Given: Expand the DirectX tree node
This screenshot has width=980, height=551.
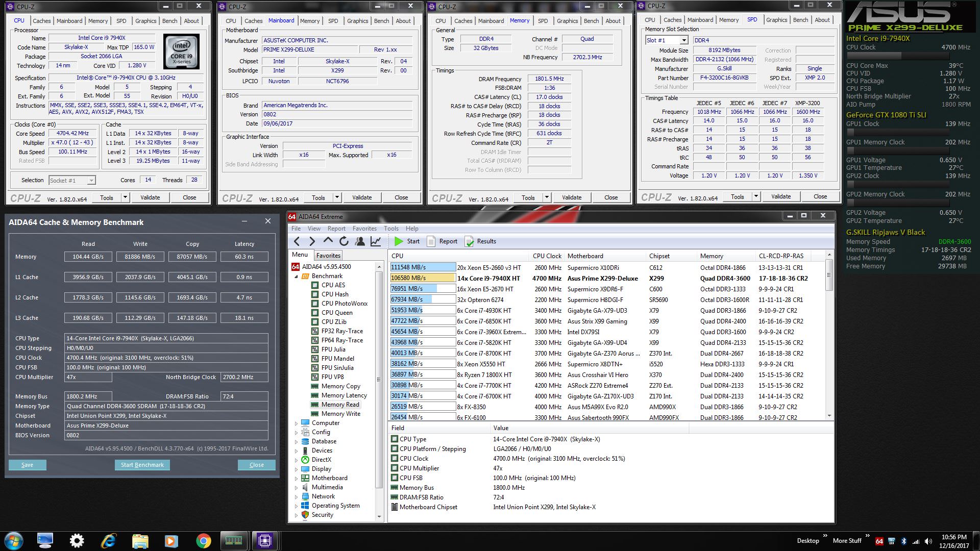Looking at the screenshot, I should point(296,460).
